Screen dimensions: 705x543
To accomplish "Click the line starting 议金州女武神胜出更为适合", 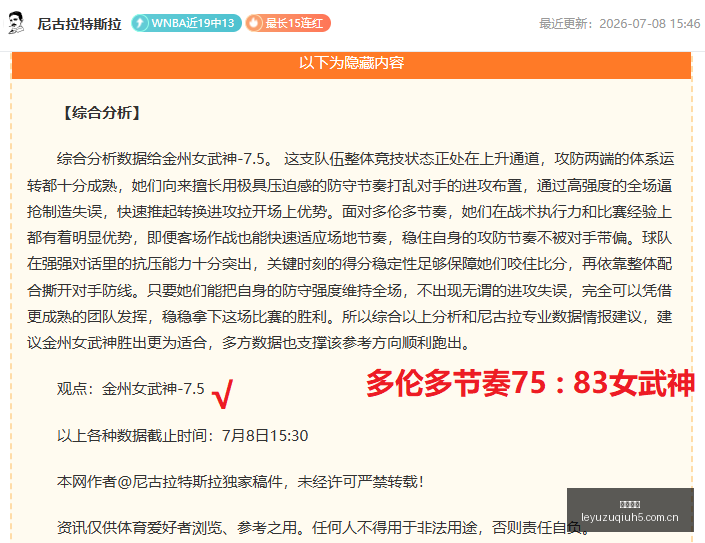I will tap(249, 343).
